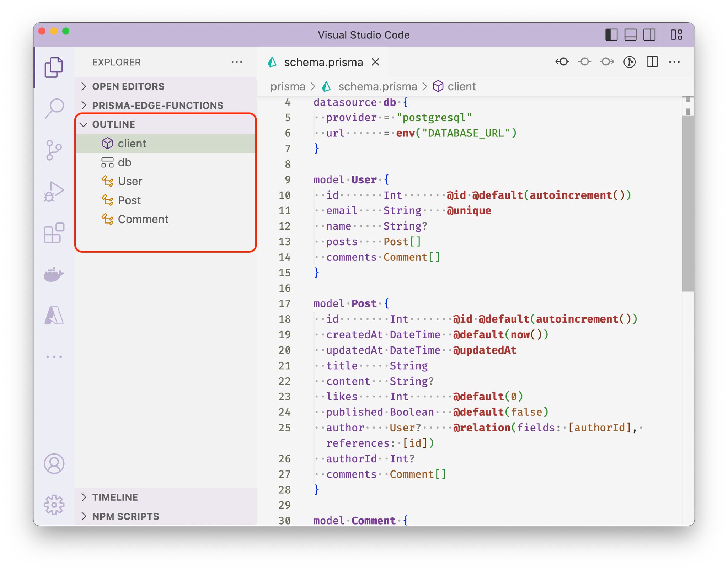This screenshot has height=570, width=728.
Task: Click the "likes" field name
Action: click(x=342, y=397)
